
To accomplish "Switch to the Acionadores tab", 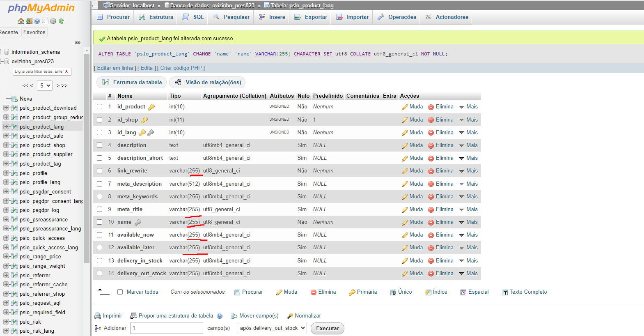I will (447, 17).
